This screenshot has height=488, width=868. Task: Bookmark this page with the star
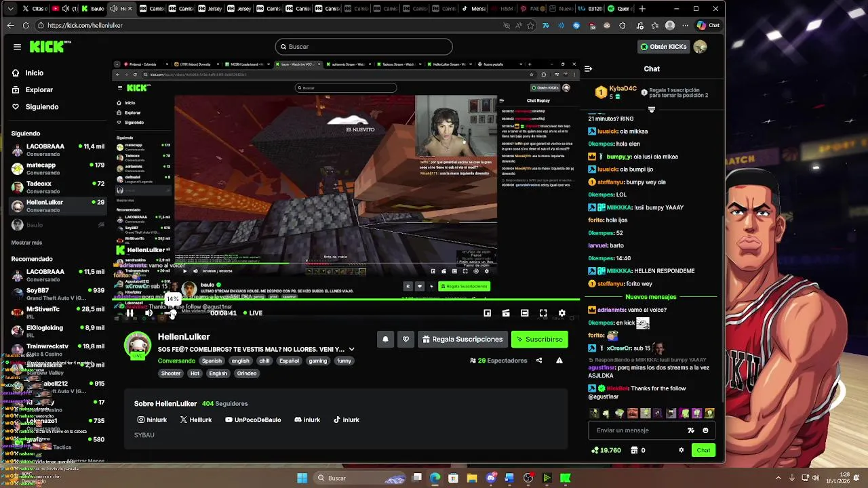pyautogui.click(x=530, y=25)
